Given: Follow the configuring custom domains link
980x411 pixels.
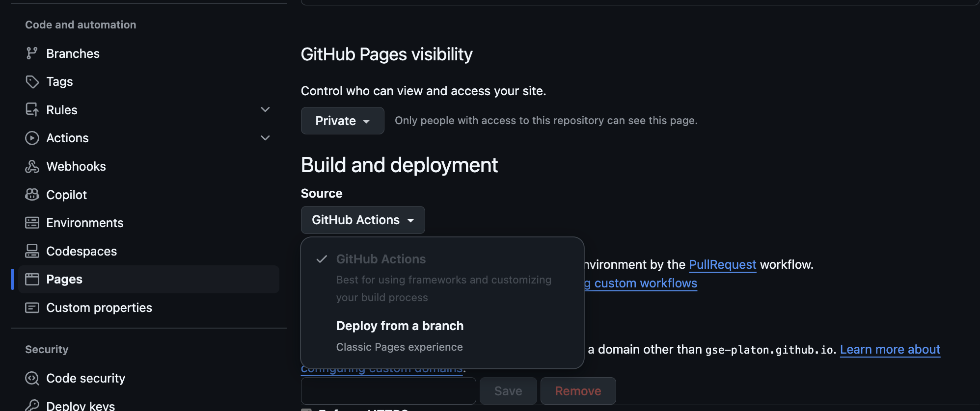Looking at the screenshot, I should pos(381,371).
